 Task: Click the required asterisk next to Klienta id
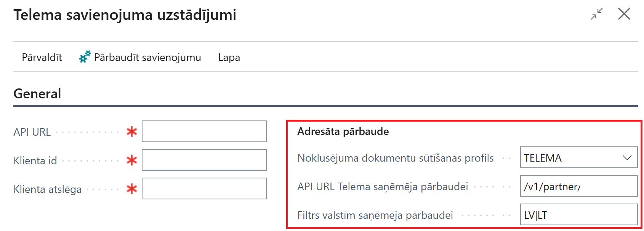(132, 160)
